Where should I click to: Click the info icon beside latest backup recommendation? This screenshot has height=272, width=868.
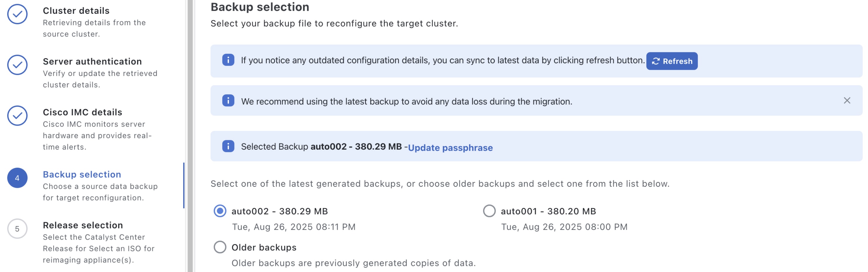pyautogui.click(x=228, y=101)
